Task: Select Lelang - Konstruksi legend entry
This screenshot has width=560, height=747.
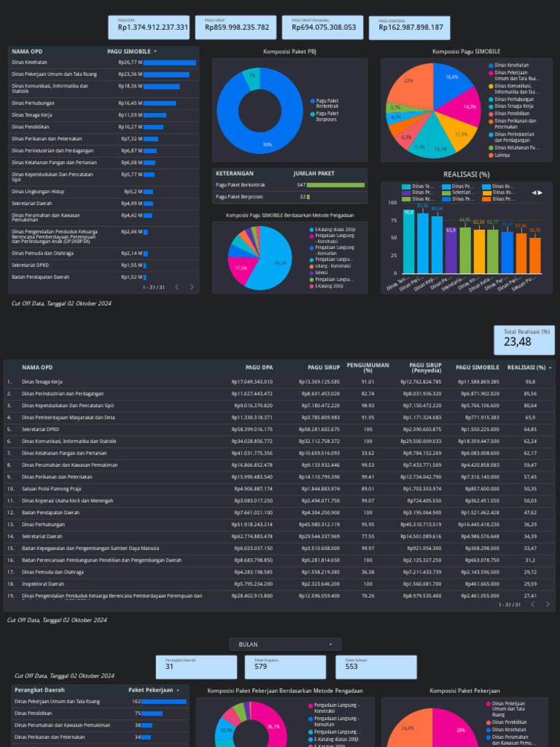Action: tap(332, 266)
